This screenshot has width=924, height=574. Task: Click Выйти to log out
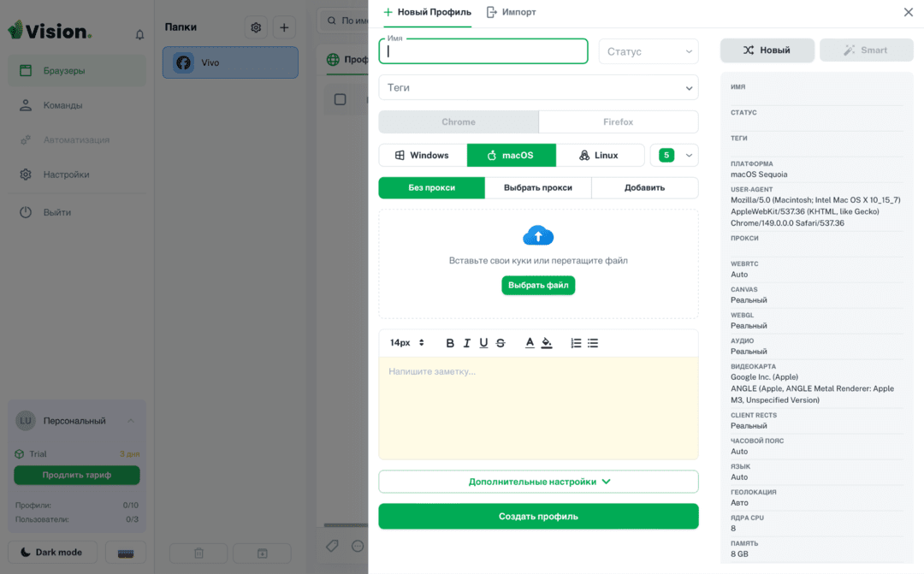[x=77, y=212]
